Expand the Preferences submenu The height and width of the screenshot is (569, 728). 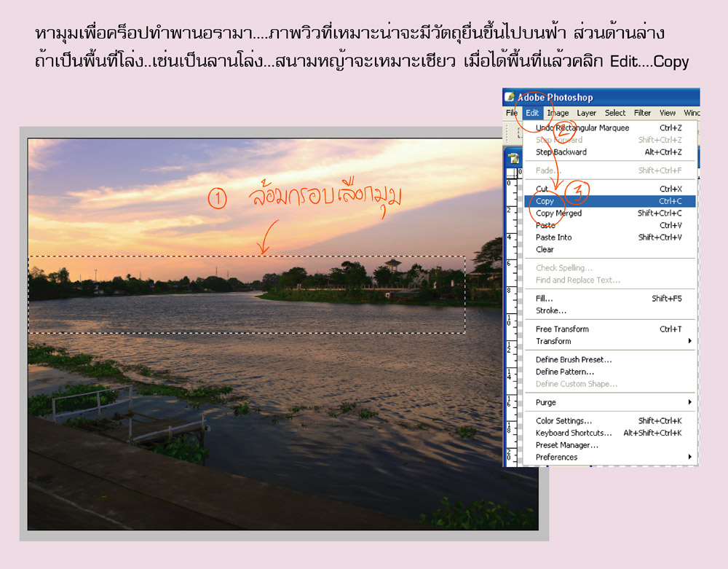click(x=557, y=458)
